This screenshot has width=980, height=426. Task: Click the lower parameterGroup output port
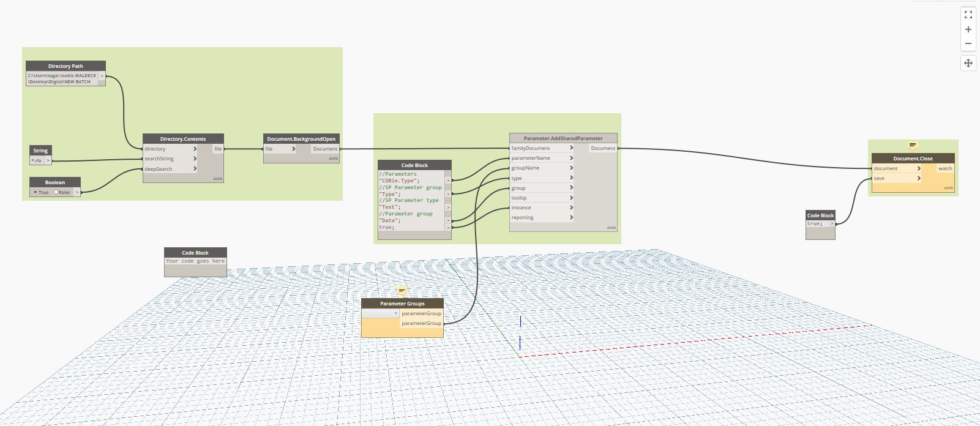click(421, 323)
